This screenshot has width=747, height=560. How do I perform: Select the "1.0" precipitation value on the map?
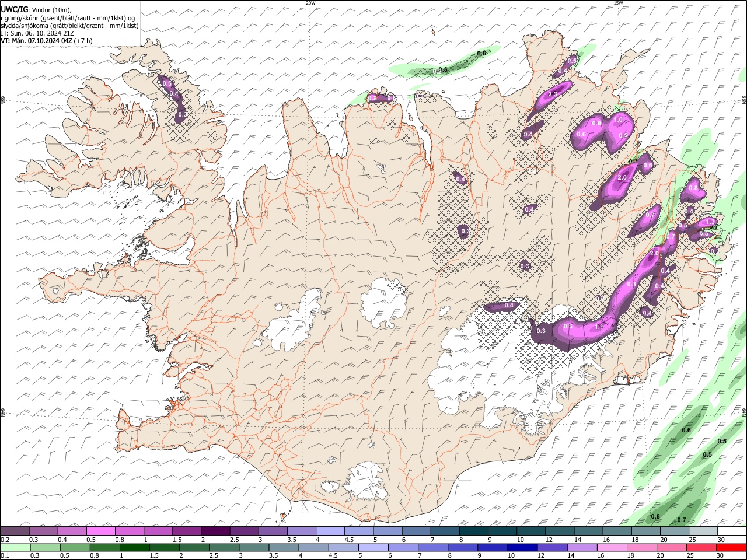tap(619, 120)
